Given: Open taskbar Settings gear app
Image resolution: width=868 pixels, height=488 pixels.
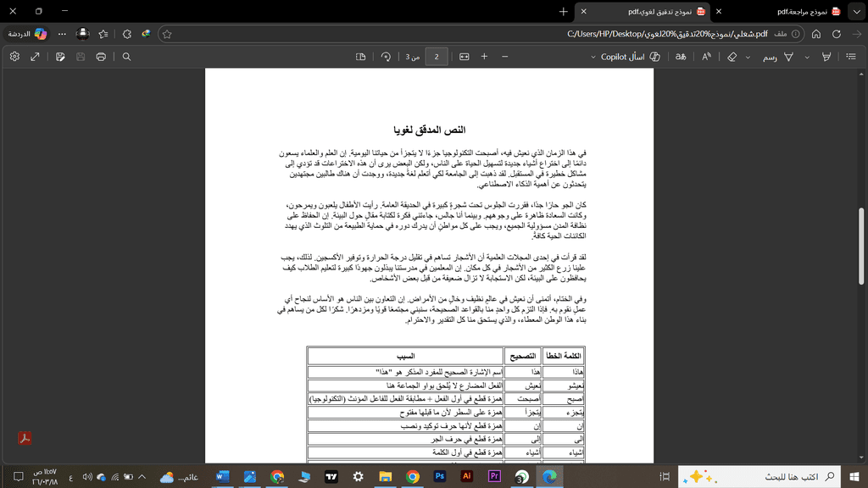Looking at the screenshot, I should [x=359, y=476].
